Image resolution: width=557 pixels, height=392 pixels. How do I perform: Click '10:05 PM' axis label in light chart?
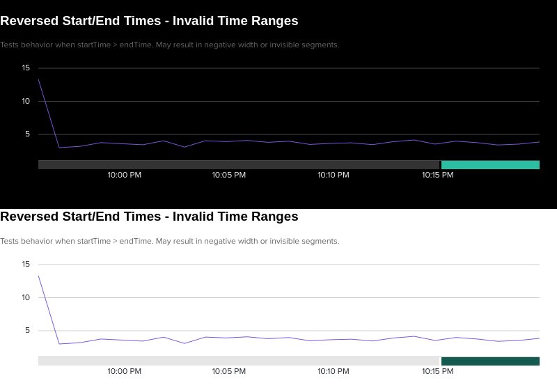tap(229, 371)
